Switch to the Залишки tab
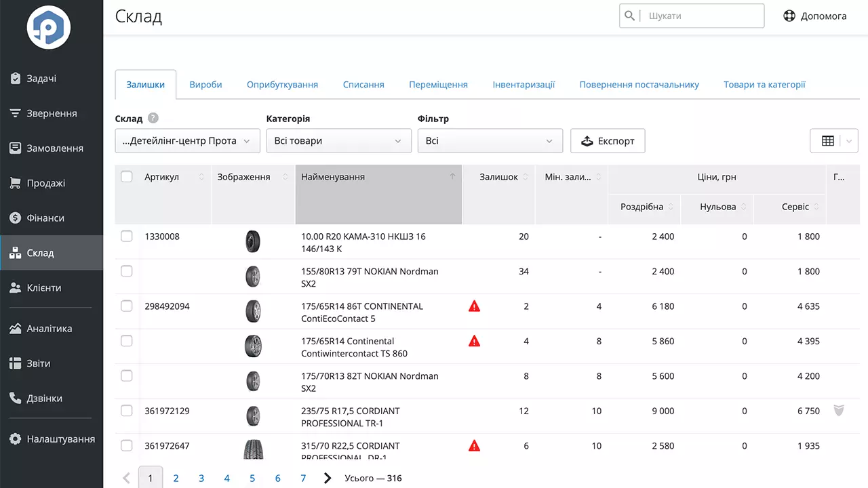The image size is (868, 488). coord(146,85)
